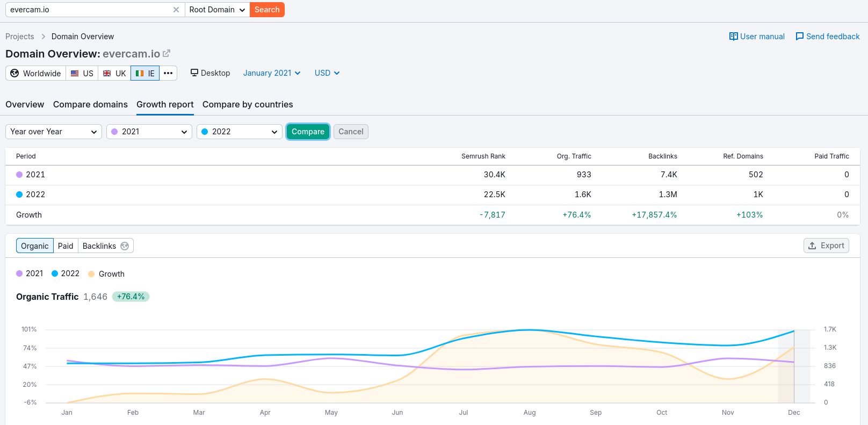The width and height of the screenshot is (868, 425).
Task: Open USD currency dropdown
Action: [327, 73]
